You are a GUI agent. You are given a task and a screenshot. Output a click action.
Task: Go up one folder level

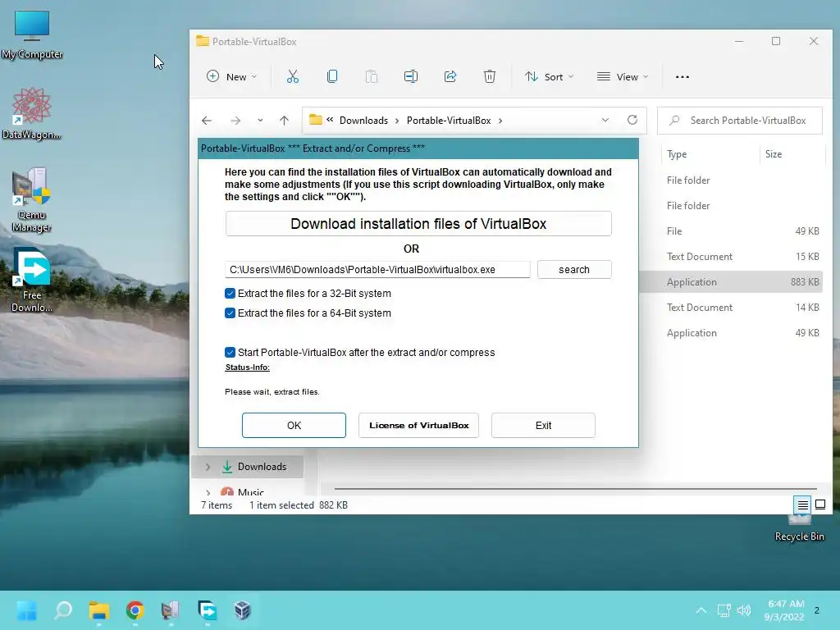[x=284, y=121]
